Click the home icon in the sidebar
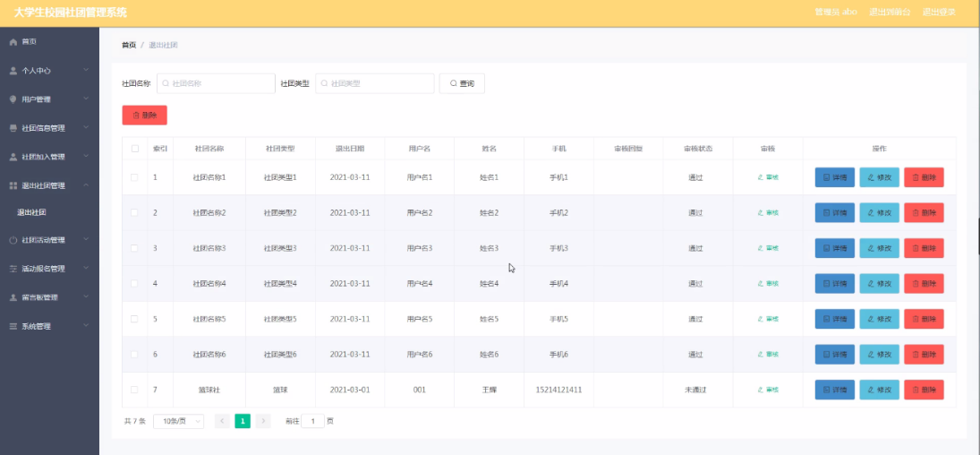980x455 pixels. coord(13,42)
